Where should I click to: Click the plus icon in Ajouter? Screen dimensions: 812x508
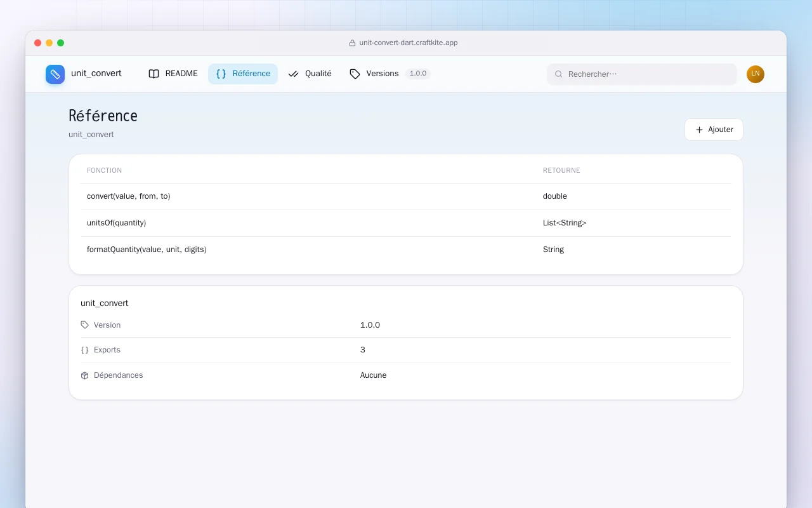coord(699,130)
